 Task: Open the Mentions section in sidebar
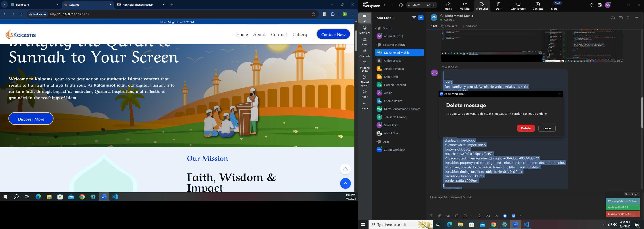pyautogui.click(x=365, y=30)
